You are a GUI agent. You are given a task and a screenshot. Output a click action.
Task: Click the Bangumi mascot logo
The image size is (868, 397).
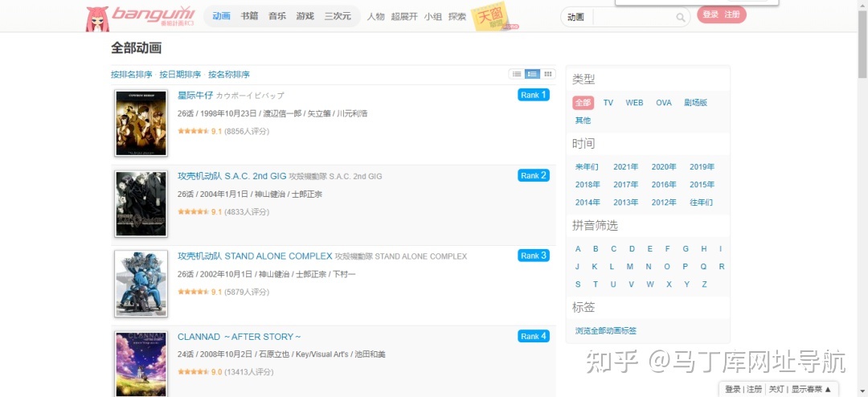pyautogui.click(x=98, y=18)
